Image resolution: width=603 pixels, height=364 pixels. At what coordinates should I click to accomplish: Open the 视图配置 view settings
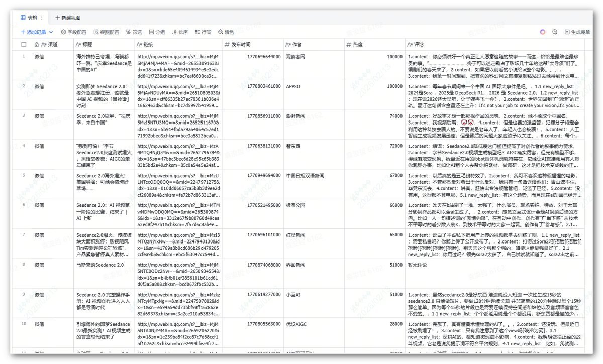[106, 32]
